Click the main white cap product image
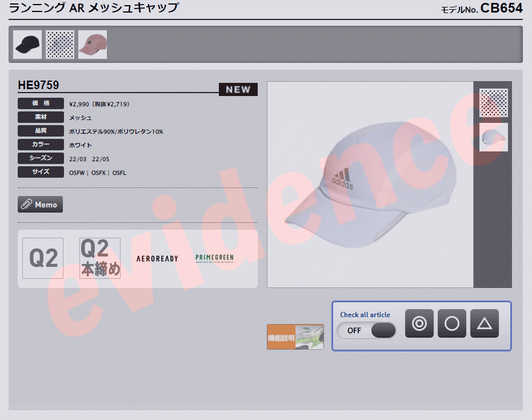532x420 pixels. [x=370, y=185]
